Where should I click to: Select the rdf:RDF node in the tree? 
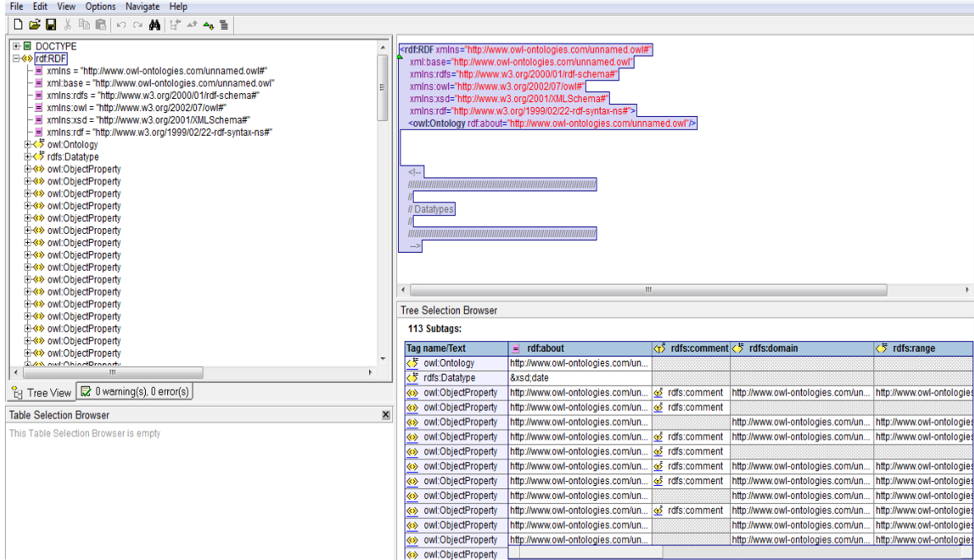coord(51,58)
